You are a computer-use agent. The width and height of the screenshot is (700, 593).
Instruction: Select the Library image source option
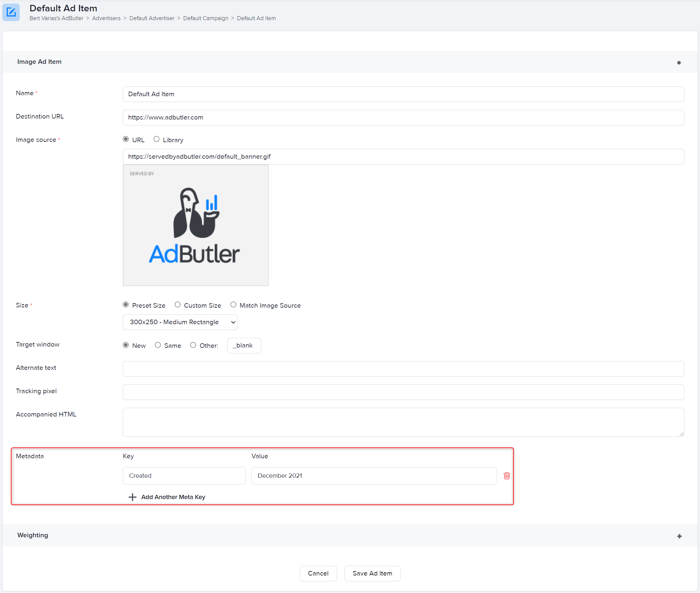(156, 139)
